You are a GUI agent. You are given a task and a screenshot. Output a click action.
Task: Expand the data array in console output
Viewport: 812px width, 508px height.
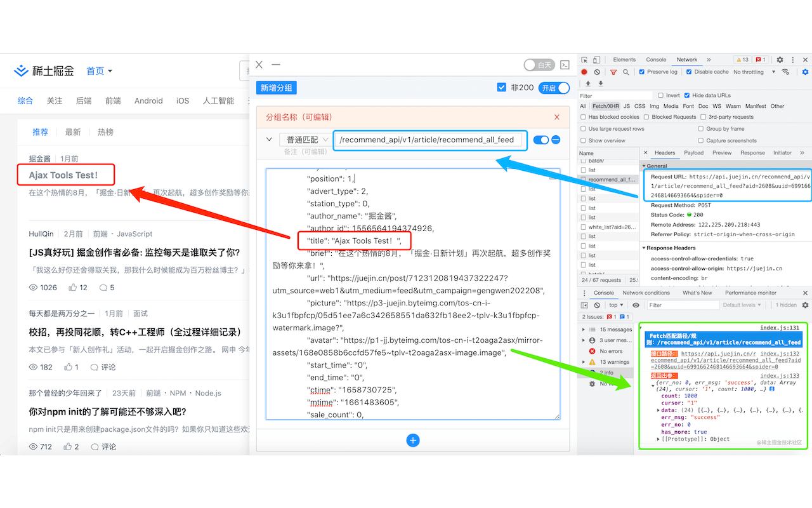coord(658,410)
